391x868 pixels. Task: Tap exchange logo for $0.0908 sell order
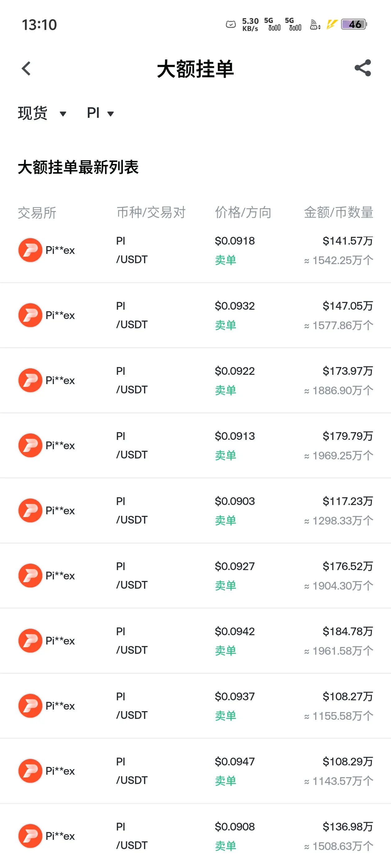[30, 836]
